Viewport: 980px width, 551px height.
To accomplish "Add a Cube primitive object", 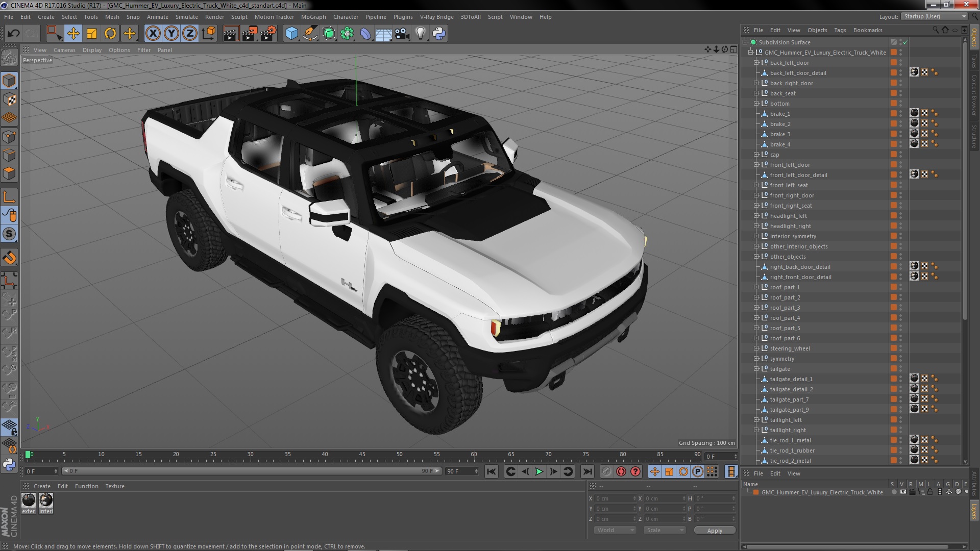I will 291,34.
